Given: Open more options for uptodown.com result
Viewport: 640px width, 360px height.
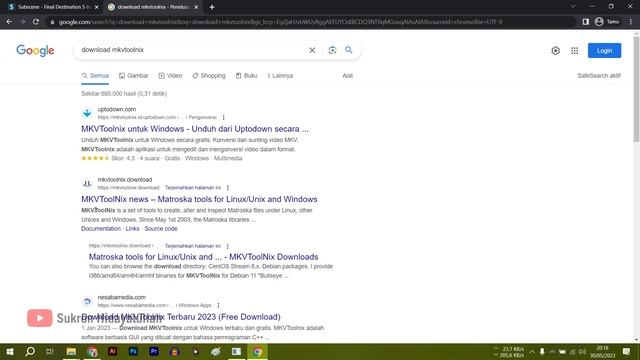Looking at the screenshot, I should tap(223, 117).
